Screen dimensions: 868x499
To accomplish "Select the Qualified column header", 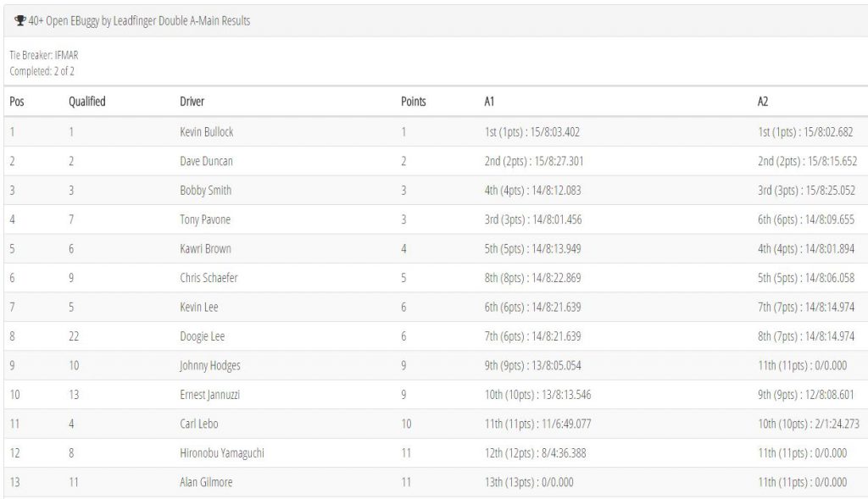I will click(87, 101).
